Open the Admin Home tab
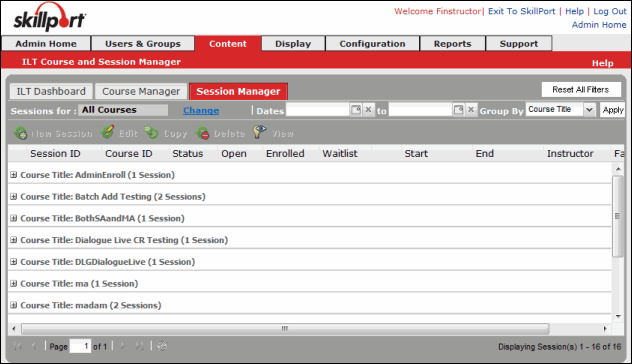Image resolution: width=632 pixels, height=364 pixels. 46,44
